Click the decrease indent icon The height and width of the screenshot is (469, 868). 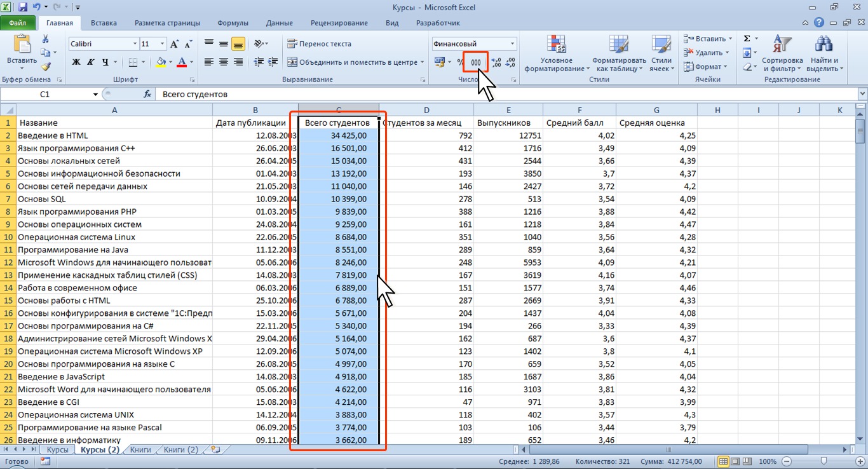point(259,62)
